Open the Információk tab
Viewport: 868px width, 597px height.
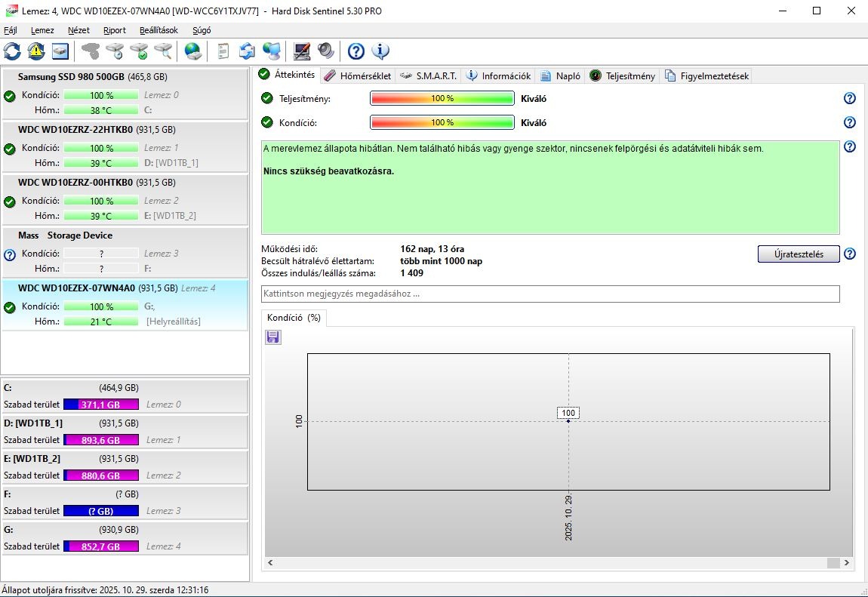499,75
